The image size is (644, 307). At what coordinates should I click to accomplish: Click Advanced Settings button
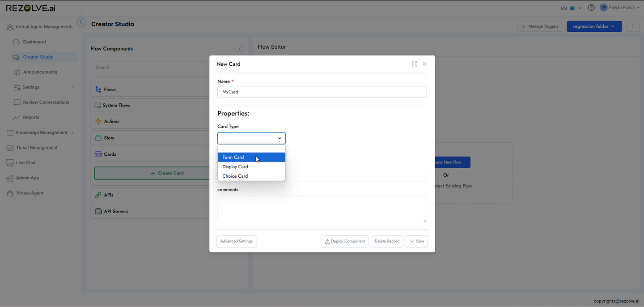click(x=236, y=241)
